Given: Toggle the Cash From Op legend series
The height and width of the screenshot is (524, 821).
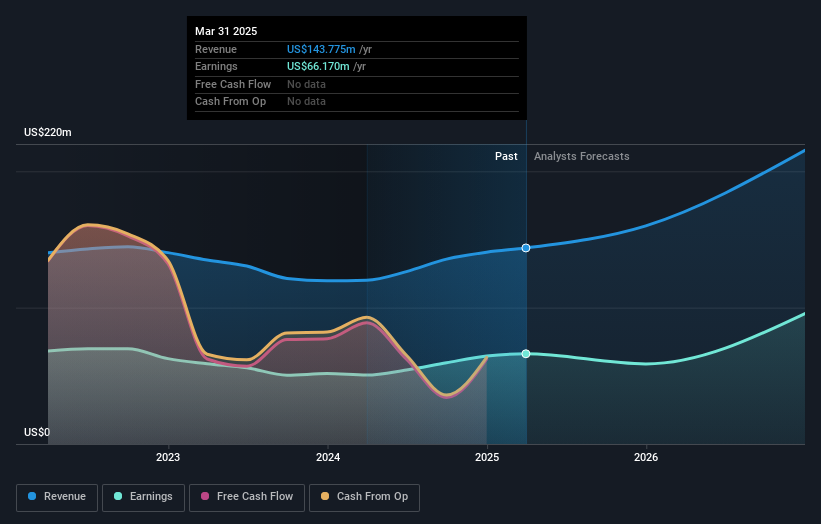Looking at the screenshot, I should pyautogui.click(x=364, y=497).
